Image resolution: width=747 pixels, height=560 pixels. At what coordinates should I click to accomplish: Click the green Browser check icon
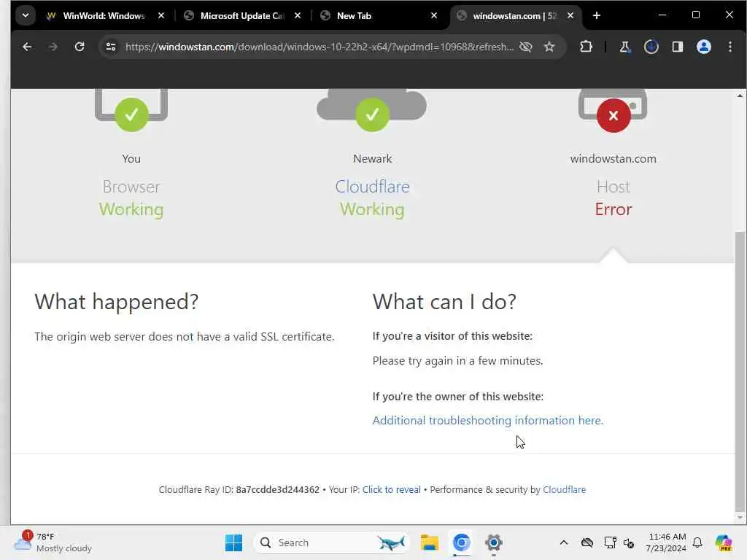(x=131, y=114)
